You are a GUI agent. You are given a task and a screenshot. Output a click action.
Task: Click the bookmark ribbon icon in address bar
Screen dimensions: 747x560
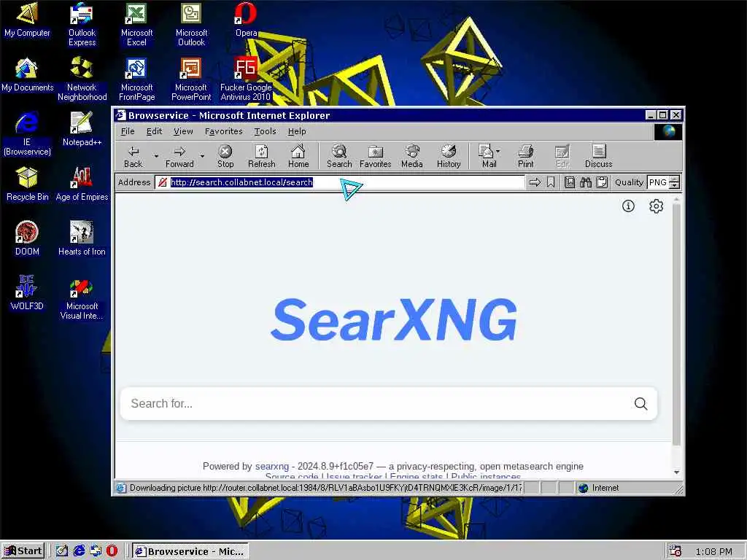(551, 182)
